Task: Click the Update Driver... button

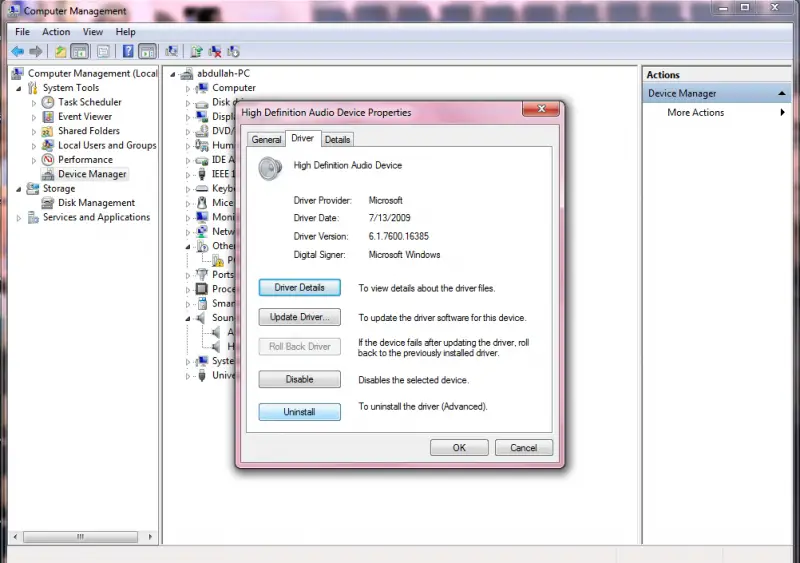Action: (x=299, y=317)
